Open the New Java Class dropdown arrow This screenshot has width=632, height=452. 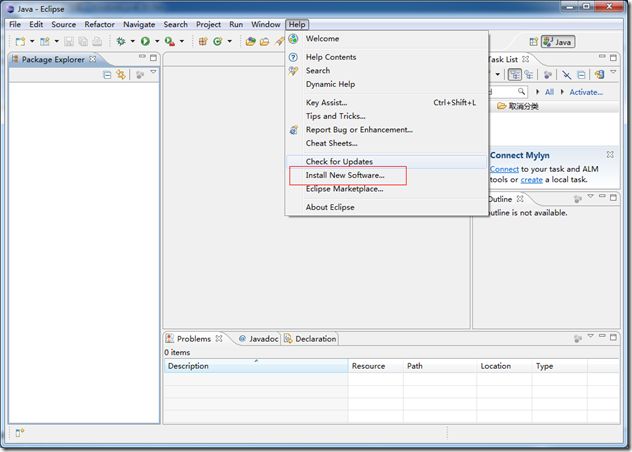click(229, 41)
